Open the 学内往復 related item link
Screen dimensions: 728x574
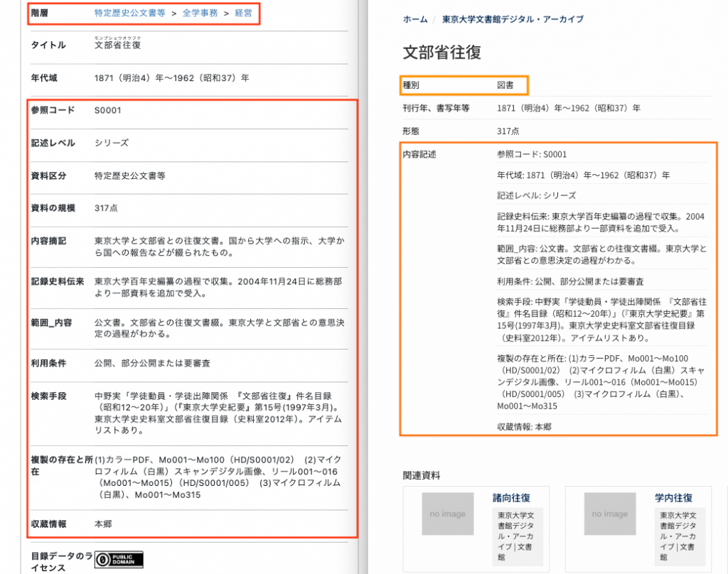tap(673, 498)
